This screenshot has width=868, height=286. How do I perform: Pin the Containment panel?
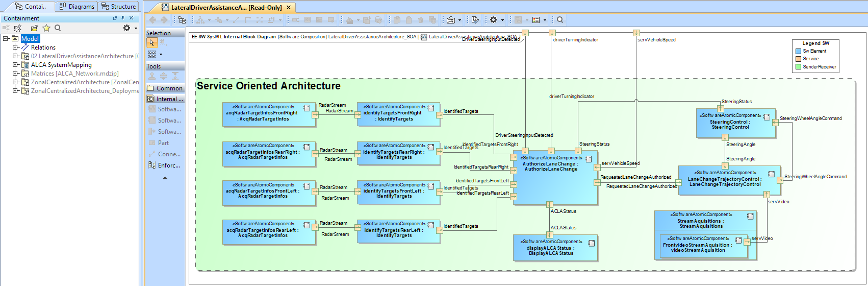click(123, 18)
